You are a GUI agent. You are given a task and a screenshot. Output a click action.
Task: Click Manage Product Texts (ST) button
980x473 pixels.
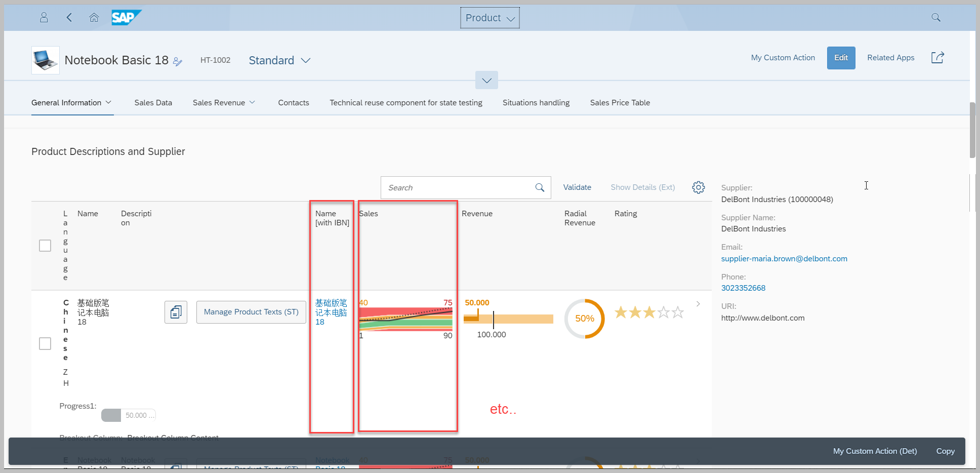[251, 312]
